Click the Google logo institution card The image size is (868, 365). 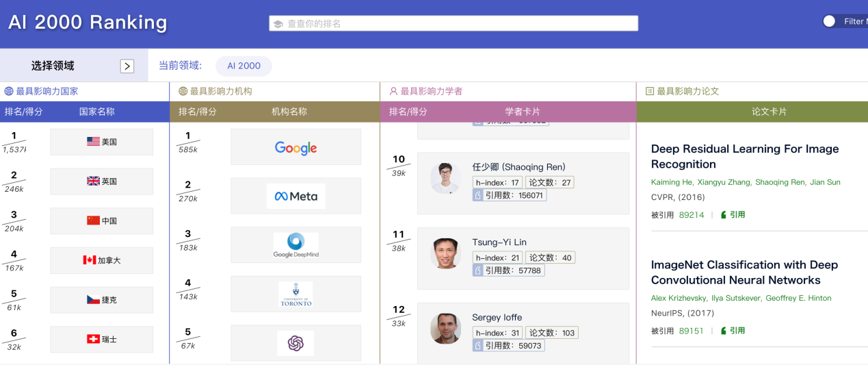tap(295, 147)
